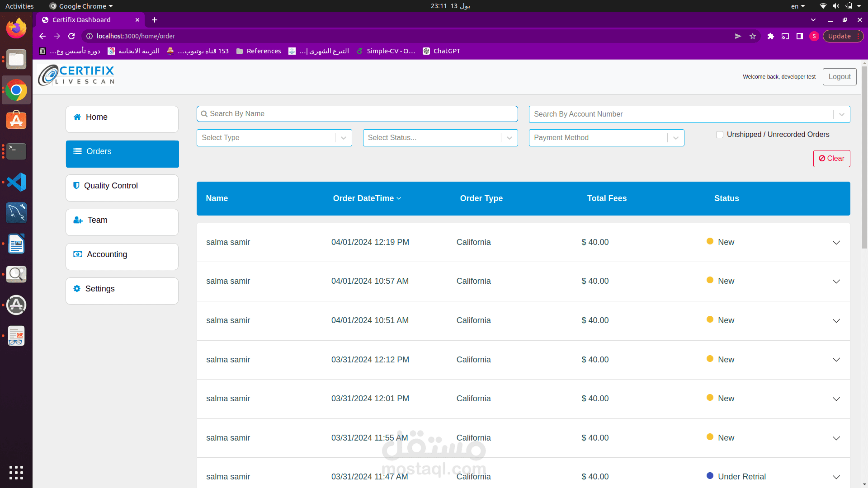Open the Select Type dropdown
Image resolution: width=868 pixels, height=488 pixels.
[x=274, y=138]
